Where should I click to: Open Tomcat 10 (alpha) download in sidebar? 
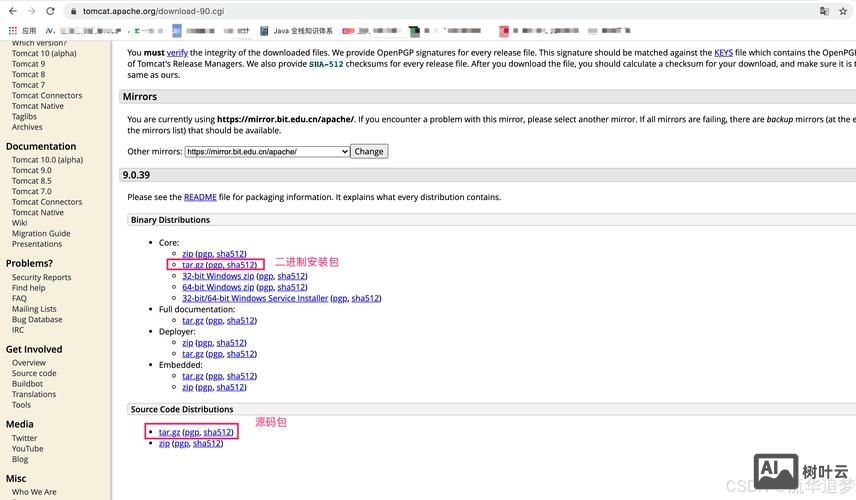coord(44,53)
